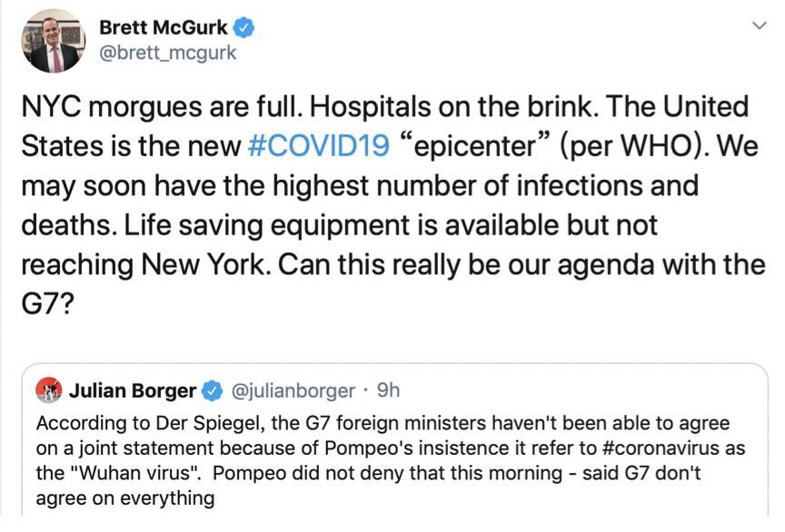
Task: Open the #COVID19 hashtag
Action: click(318, 146)
